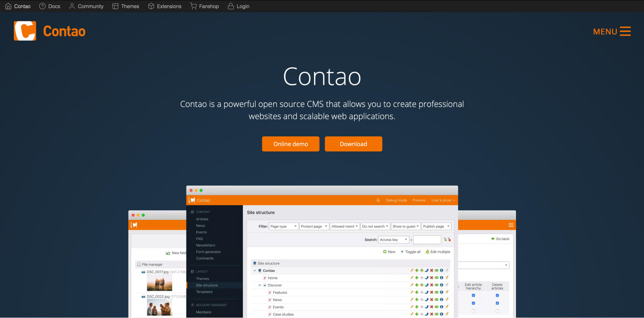Click the edit pencil icon on Discover row

[412, 285]
